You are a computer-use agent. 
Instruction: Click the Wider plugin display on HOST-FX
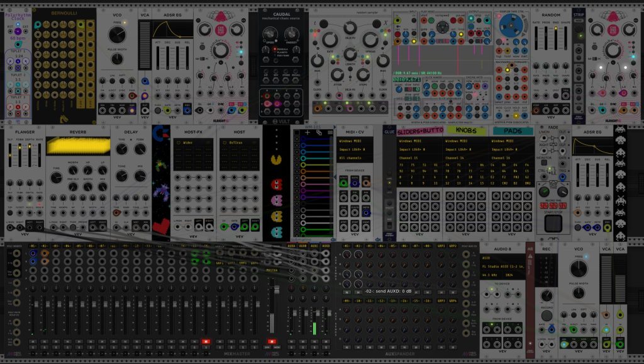pyautogui.click(x=194, y=155)
